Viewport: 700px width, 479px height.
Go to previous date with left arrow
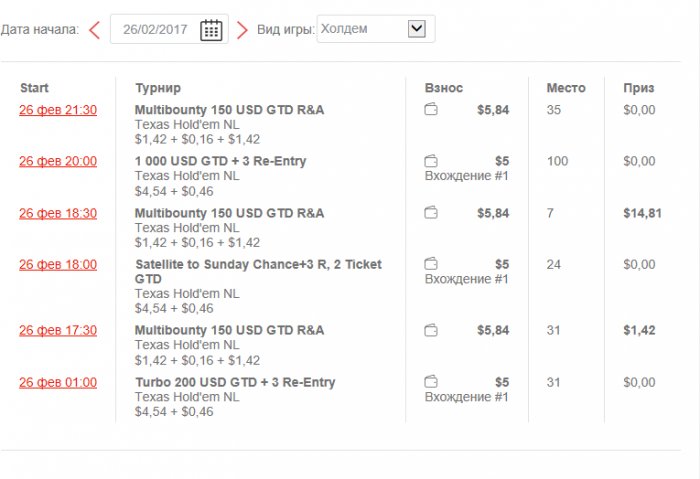click(95, 30)
